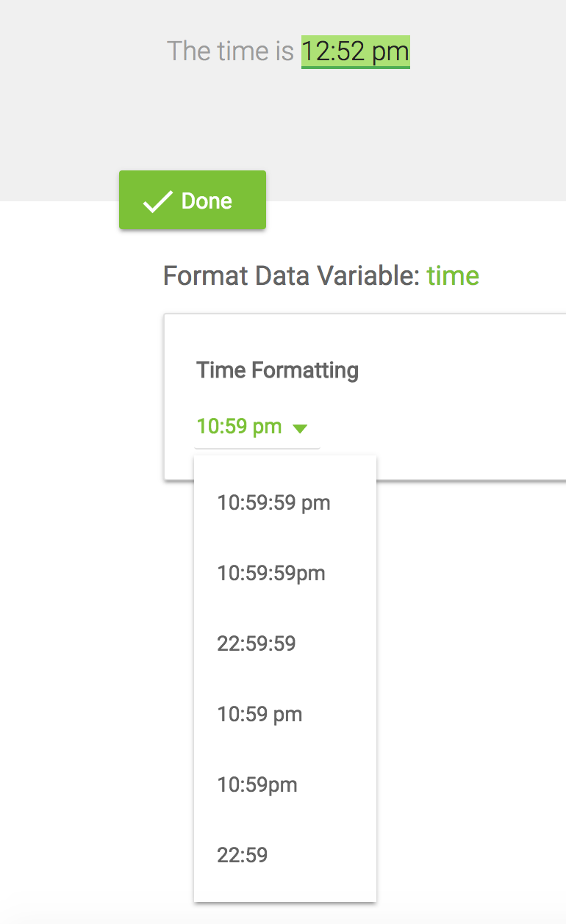Viewport: 566px width, 924px height.
Task: Select the 10:59:59pm option without space
Action: click(271, 574)
